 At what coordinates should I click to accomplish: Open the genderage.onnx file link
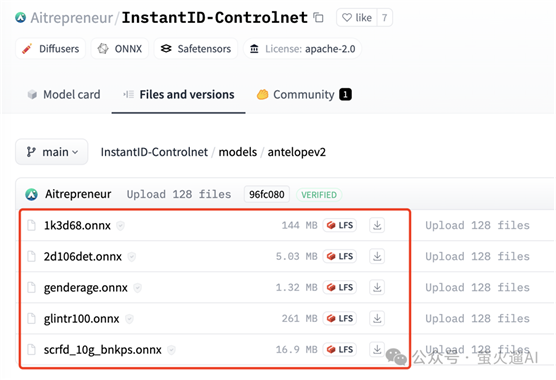click(x=85, y=287)
